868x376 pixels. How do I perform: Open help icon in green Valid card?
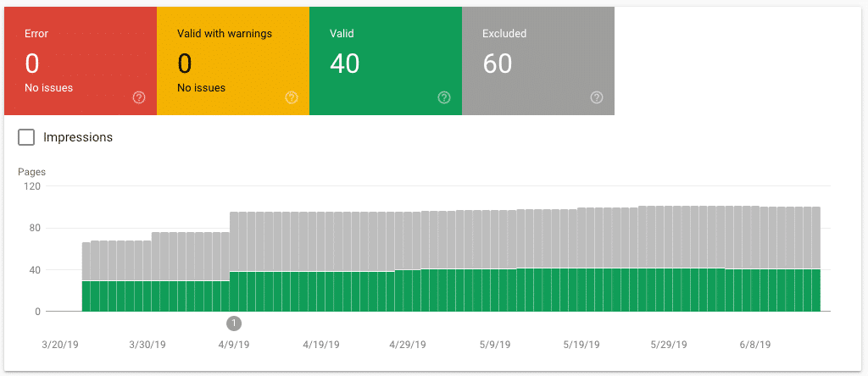pos(444,97)
